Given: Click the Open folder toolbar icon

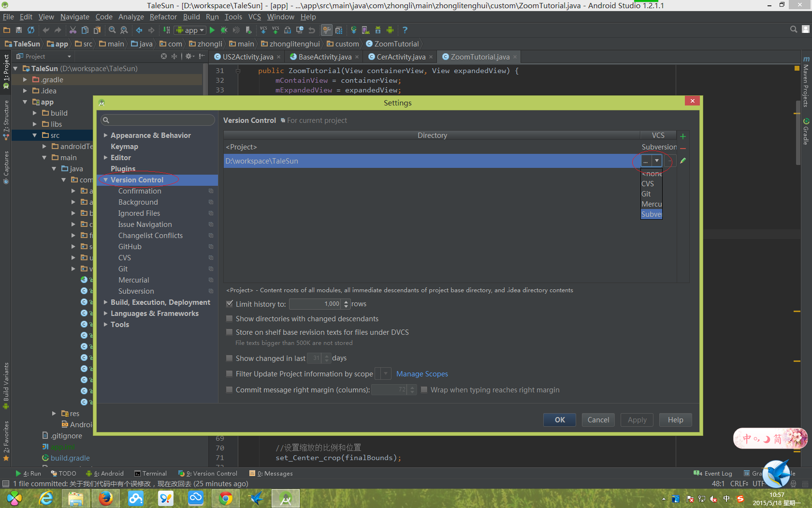Looking at the screenshot, I should tap(7, 30).
